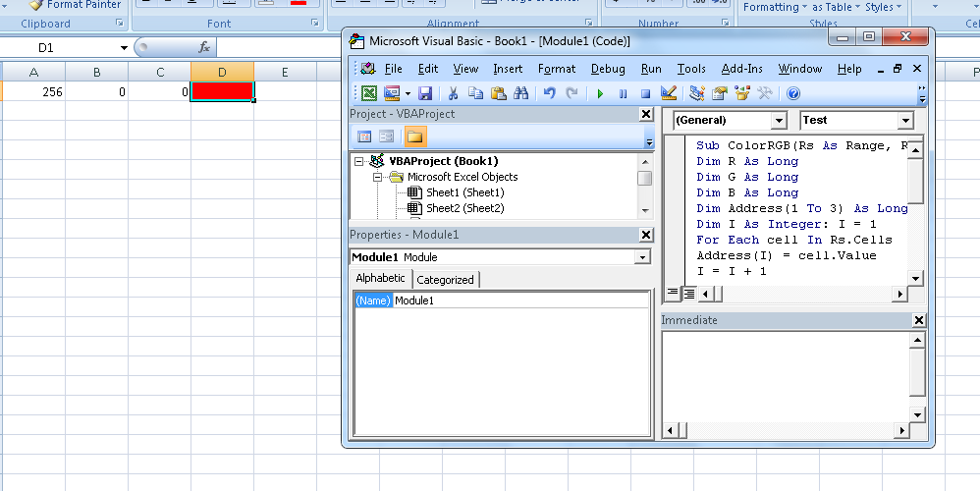Open the File menu in Visual Basic
Image resolution: width=980 pixels, height=491 pixels.
[393, 69]
